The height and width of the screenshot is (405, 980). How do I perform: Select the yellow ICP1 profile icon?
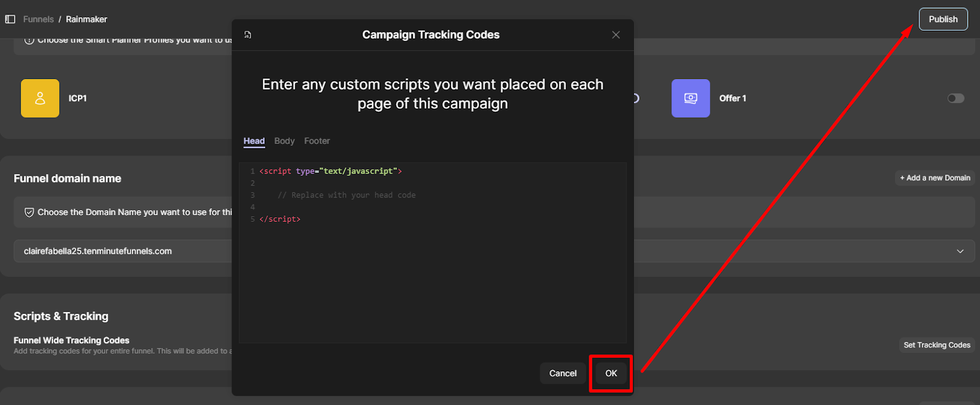coord(40,98)
